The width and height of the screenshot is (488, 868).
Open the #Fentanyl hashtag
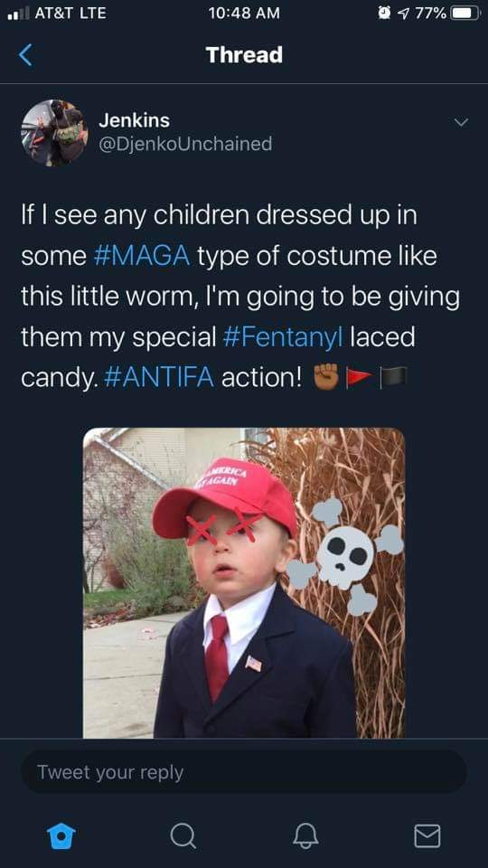(x=283, y=337)
